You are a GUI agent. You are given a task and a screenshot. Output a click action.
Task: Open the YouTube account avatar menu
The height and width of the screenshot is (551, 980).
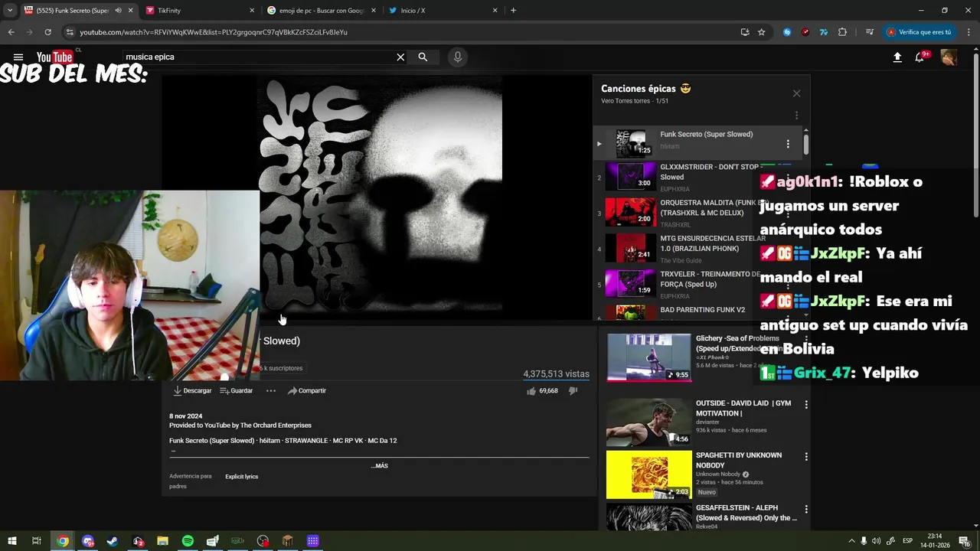(949, 57)
